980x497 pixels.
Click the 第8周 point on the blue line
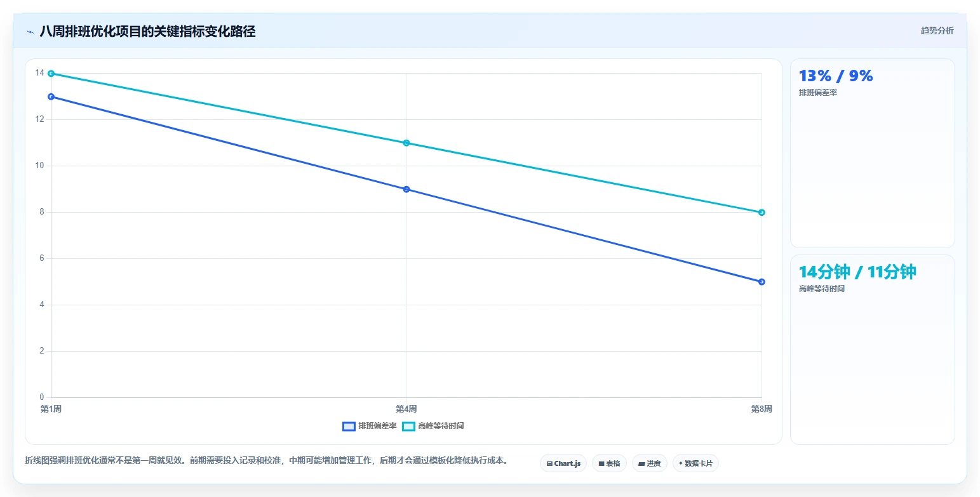coord(762,282)
